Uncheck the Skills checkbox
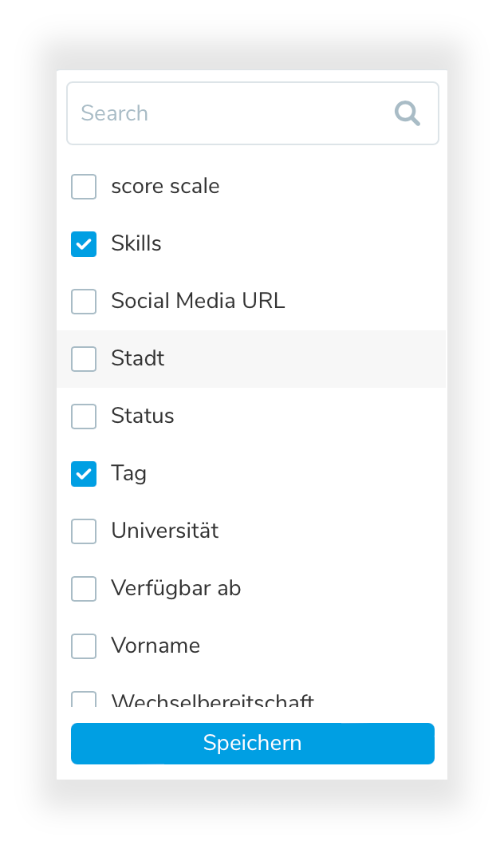 click(84, 244)
